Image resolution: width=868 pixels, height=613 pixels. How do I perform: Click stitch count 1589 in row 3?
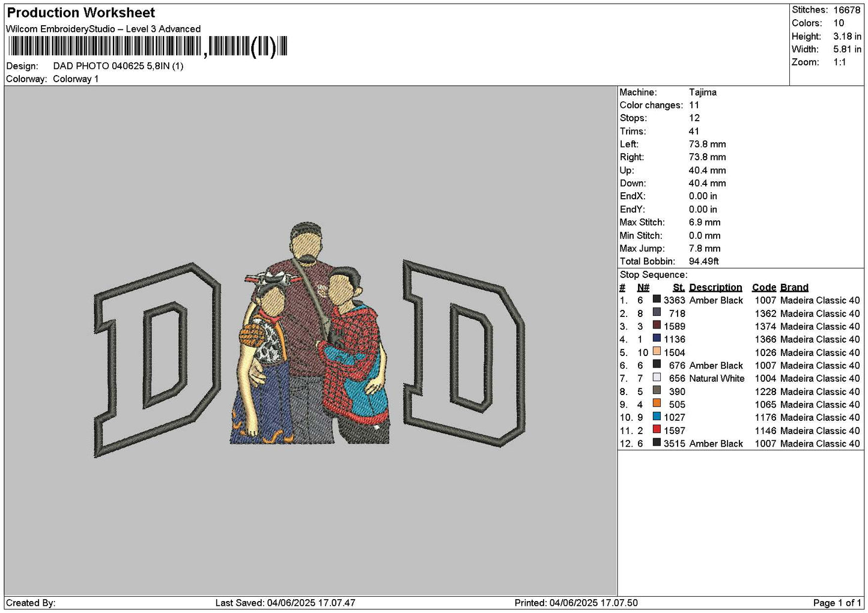coord(675,327)
